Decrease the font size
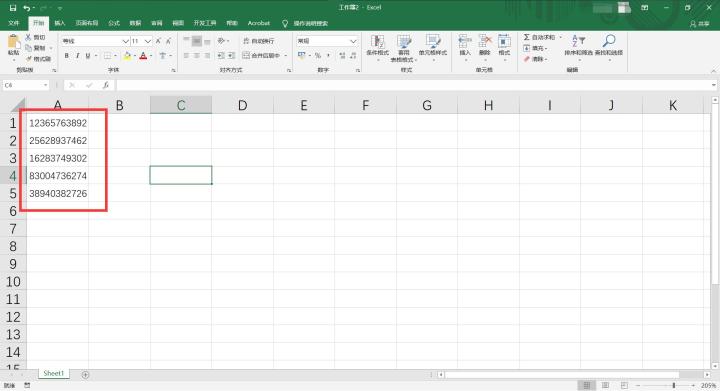The image size is (720, 391). pos(169,41)
